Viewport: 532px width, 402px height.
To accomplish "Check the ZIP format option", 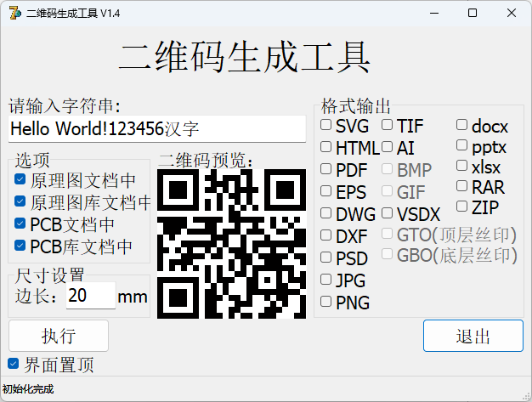I will (461, 207).
